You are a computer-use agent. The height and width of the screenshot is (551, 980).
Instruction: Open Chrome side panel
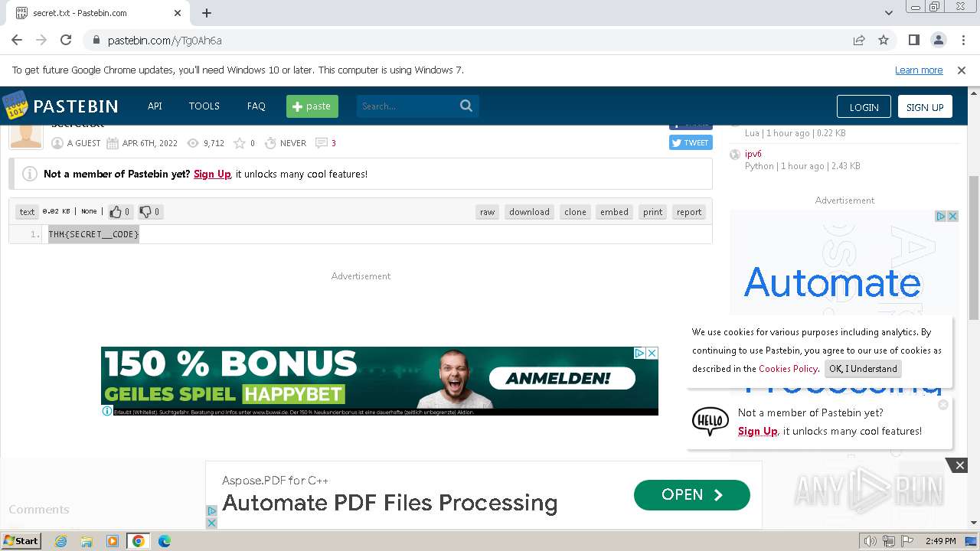pyautogui.click(x=914, y=40)
